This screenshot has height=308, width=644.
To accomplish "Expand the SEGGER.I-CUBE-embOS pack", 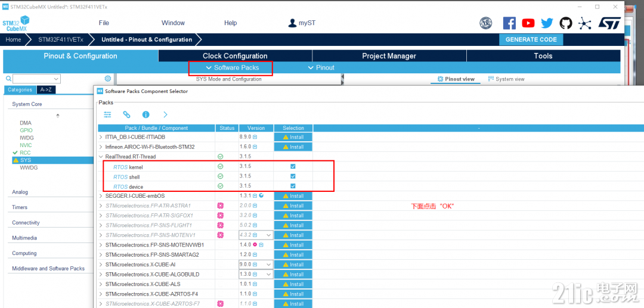I will pos(101,195).
